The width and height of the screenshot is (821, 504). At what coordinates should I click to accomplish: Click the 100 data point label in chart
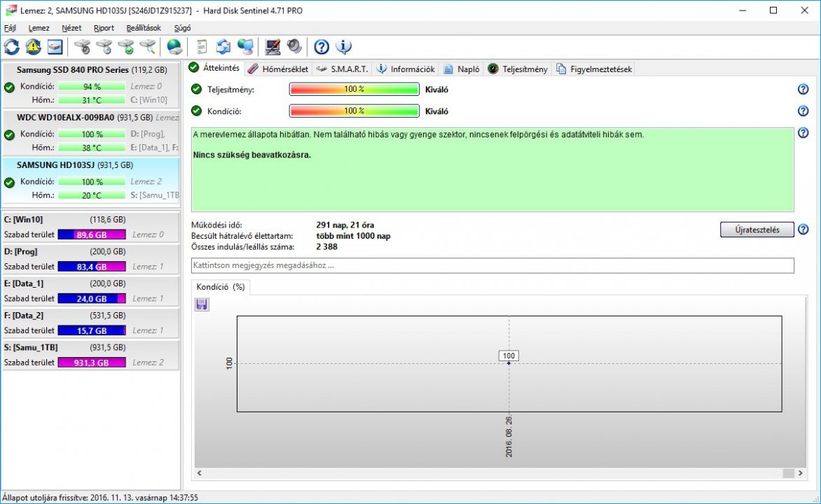(x=509, y=356)
